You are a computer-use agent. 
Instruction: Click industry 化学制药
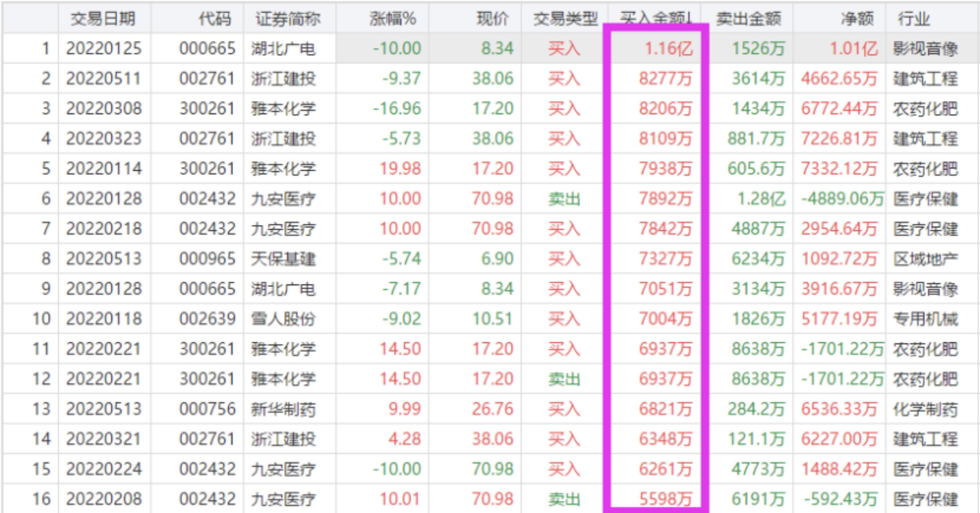coord(926,409)
